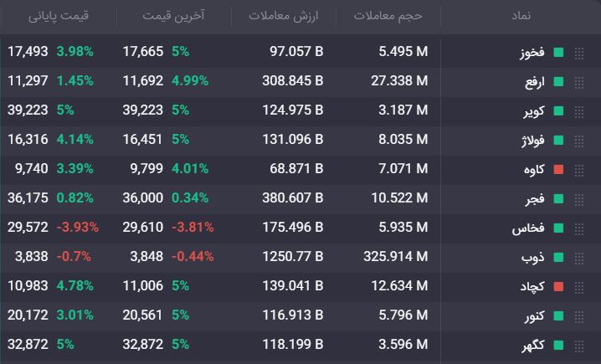Sort by آخرین قیمت column header

(x=173, y=16)
